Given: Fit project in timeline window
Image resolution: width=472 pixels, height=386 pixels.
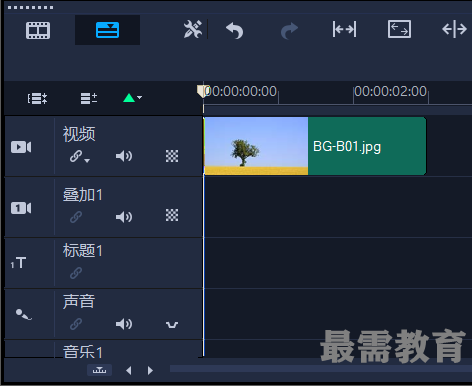Looking at the screenshot, I should click(399, 29).
